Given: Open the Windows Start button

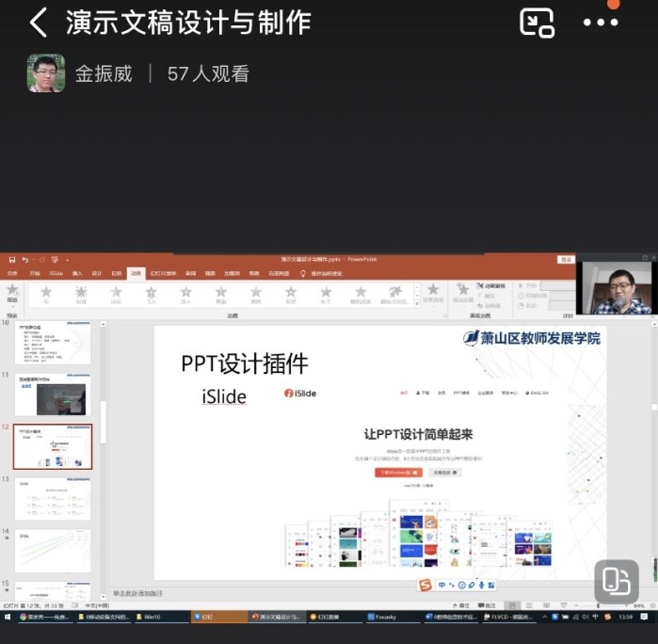Looking at the screenshot, I should [x=8, y=617].
